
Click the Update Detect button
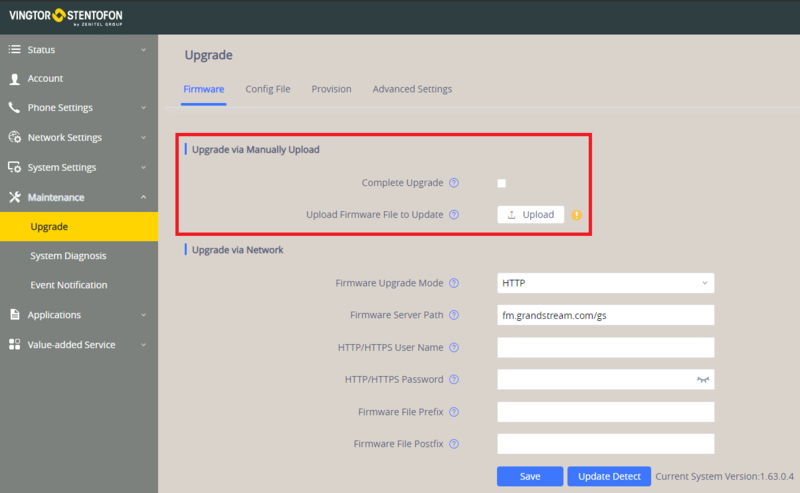pyautogui.click(x=609, y=476)
